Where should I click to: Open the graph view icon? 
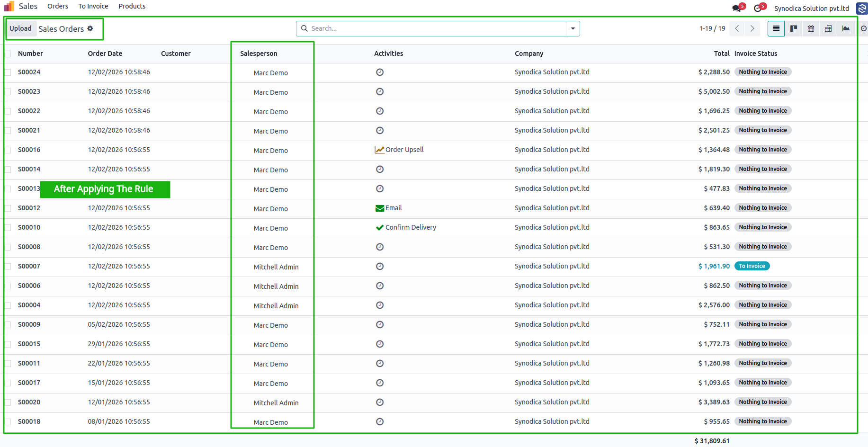click(x=846, y=28)
